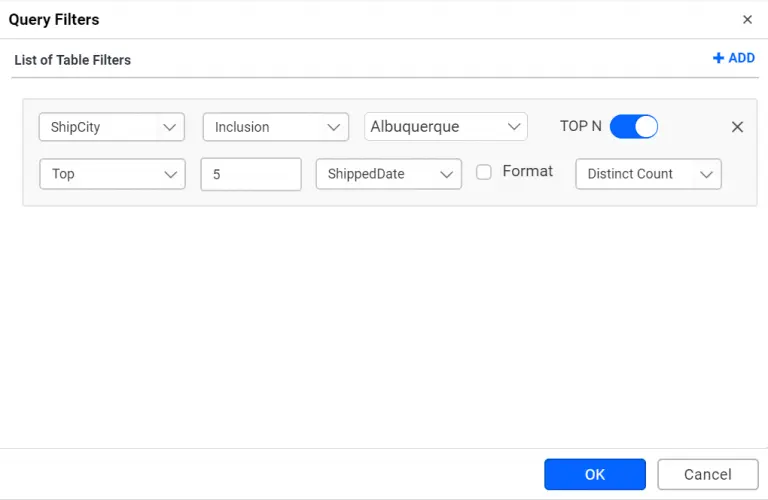Viewport: 768px width, 500px height.
Task: Remove the ShipCity filter row with X
Action: click(737, 127)
